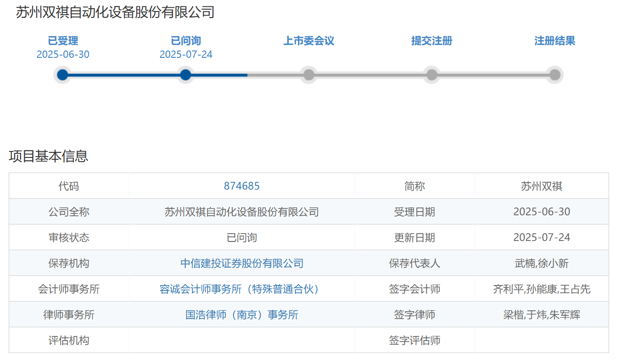Click the 律师事务所 label cell
The width and height of the screenshot is (621, 364).
[69, 314]
